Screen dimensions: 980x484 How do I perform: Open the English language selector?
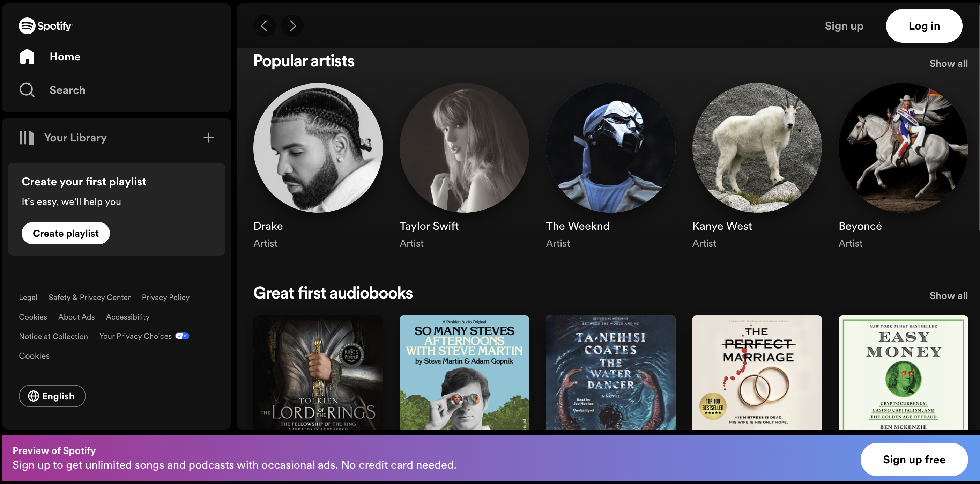click(x=52, y=396)
